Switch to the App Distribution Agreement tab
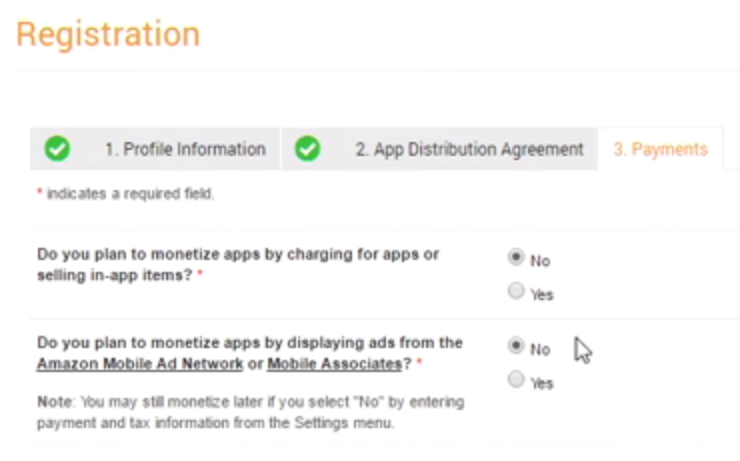This screenshot has width=740, height=461. point(440,149)
